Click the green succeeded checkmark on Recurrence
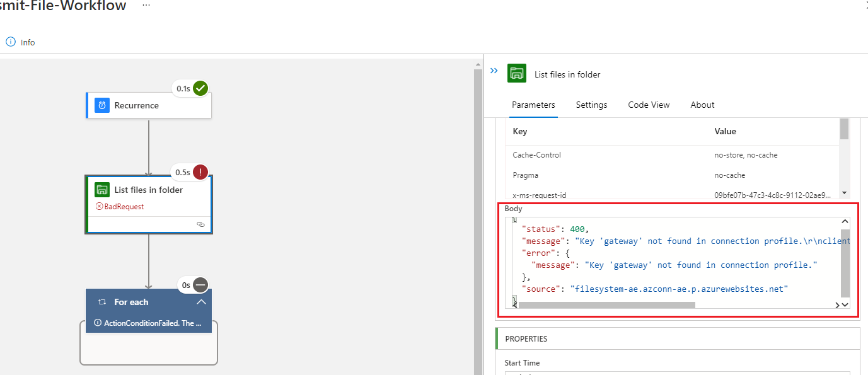The height and width of the screenshot is (375, 868). pos(200,88)
